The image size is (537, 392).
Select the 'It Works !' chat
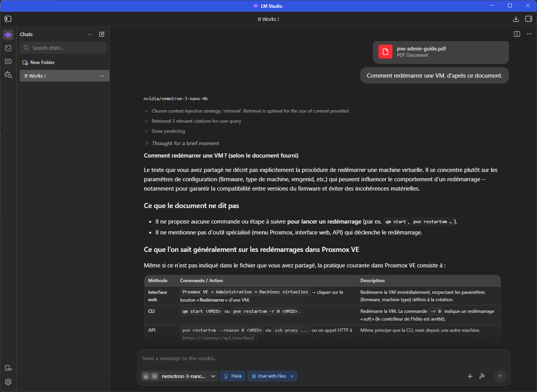[65, 76]
